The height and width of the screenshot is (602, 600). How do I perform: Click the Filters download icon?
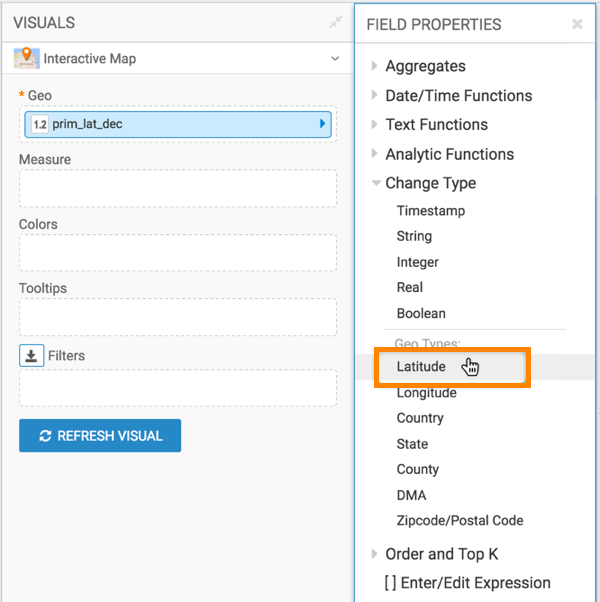tap(31, 355)
